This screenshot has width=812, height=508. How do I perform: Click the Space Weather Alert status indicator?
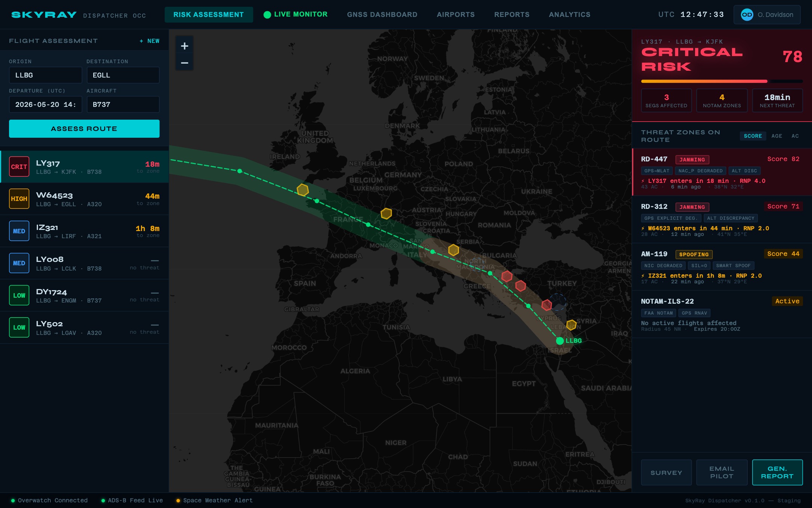click(214, 500)
